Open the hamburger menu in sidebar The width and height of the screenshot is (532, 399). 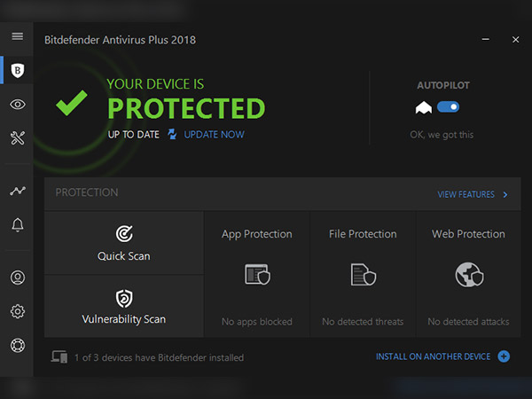click(x=17, y=36)
